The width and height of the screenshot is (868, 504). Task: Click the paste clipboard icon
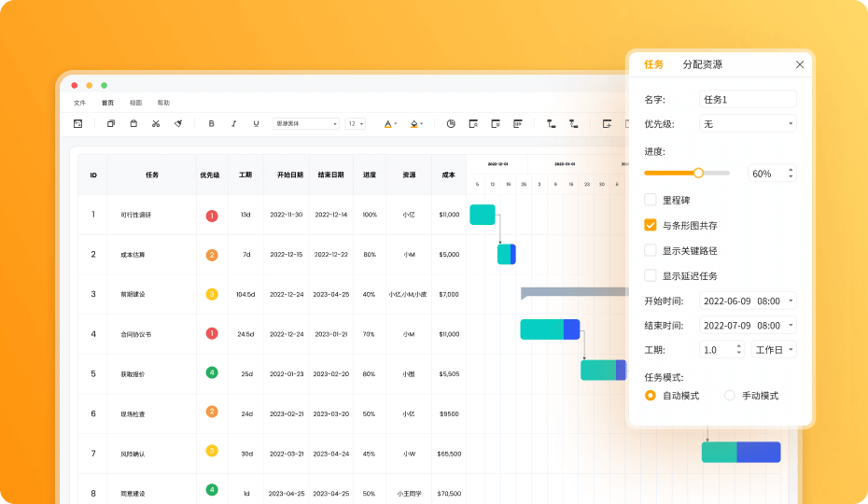(133, 123)
